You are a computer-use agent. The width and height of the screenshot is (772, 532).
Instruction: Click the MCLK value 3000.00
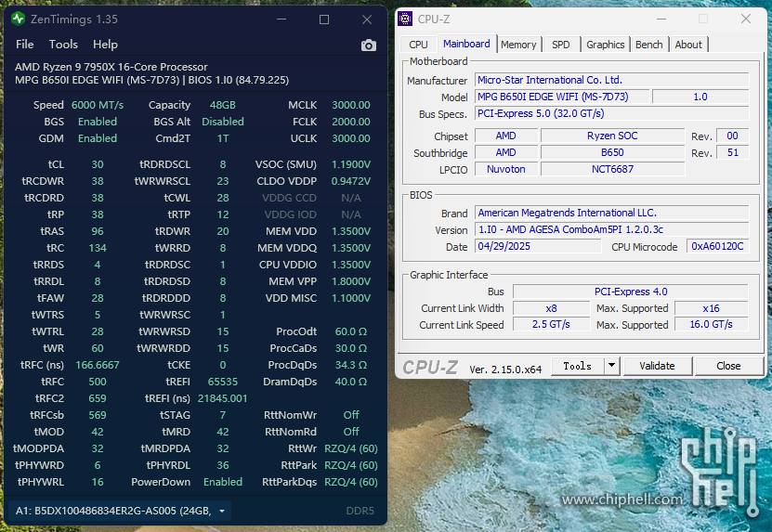pyautogui.click(x=351, y=105)
